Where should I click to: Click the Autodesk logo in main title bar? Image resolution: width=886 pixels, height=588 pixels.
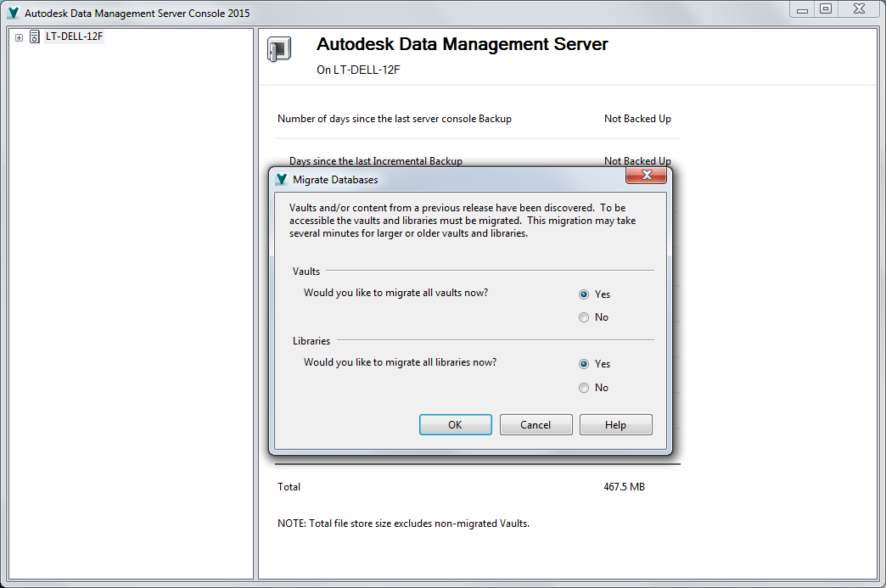pyautogui.click(x=14, y=13)
